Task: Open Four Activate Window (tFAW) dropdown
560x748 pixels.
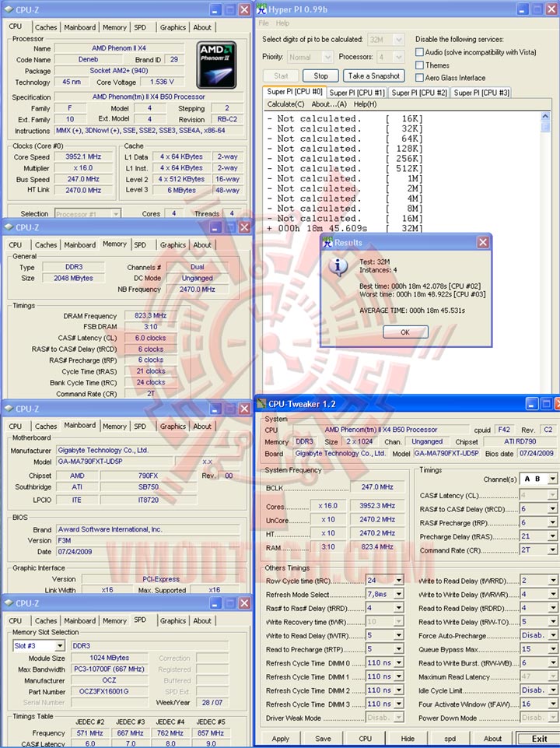Action: click(x=552, y=704)
